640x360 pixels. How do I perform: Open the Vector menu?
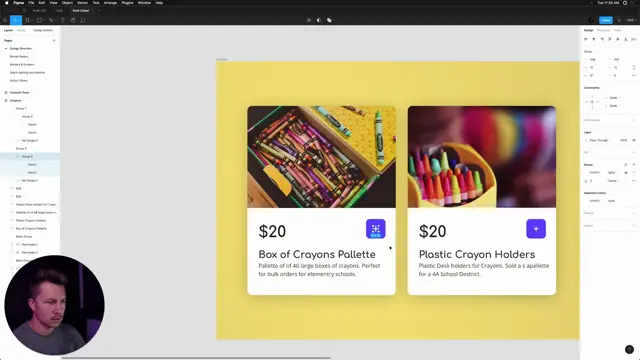pyautogui.click(x=82, y=2)
